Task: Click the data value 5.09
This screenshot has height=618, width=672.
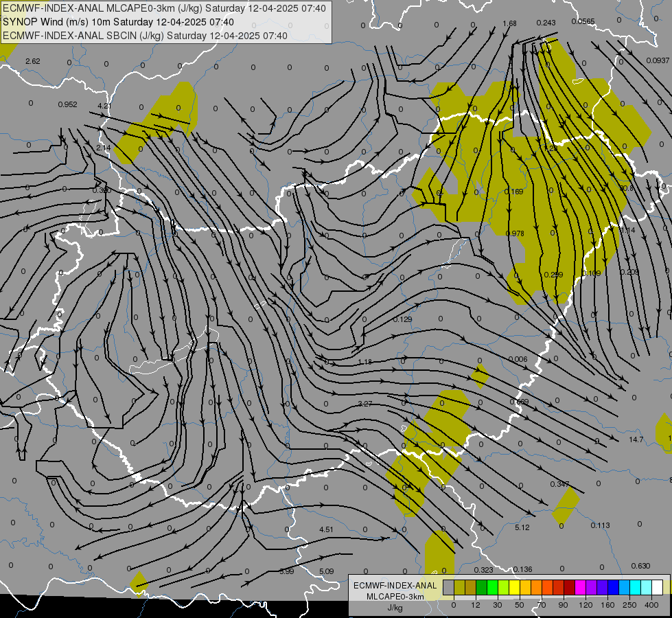Action: pyautogui.click(x=326, y=571)
